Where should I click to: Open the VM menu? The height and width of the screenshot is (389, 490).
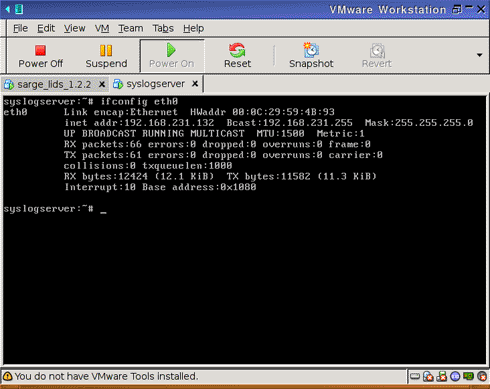(102, 28)
